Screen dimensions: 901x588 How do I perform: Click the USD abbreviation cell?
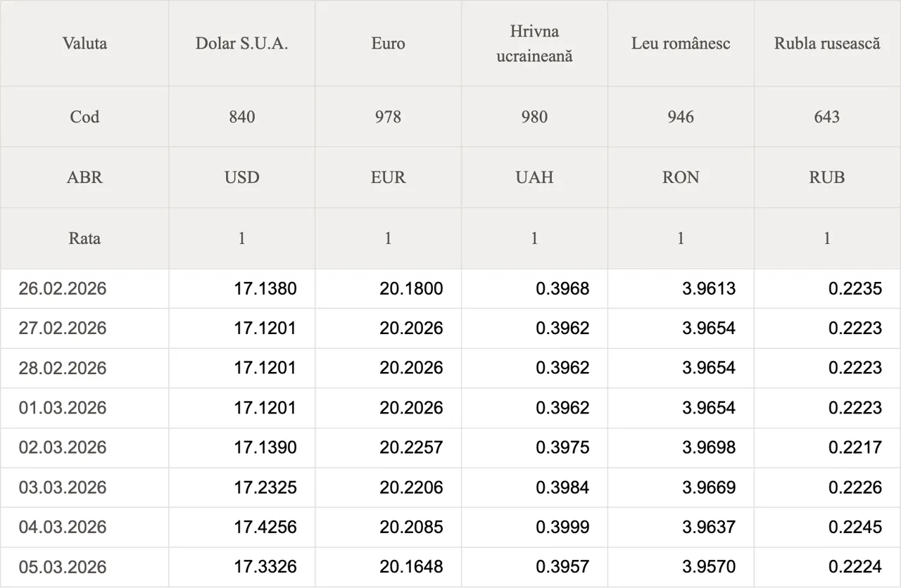coord(241,177)
